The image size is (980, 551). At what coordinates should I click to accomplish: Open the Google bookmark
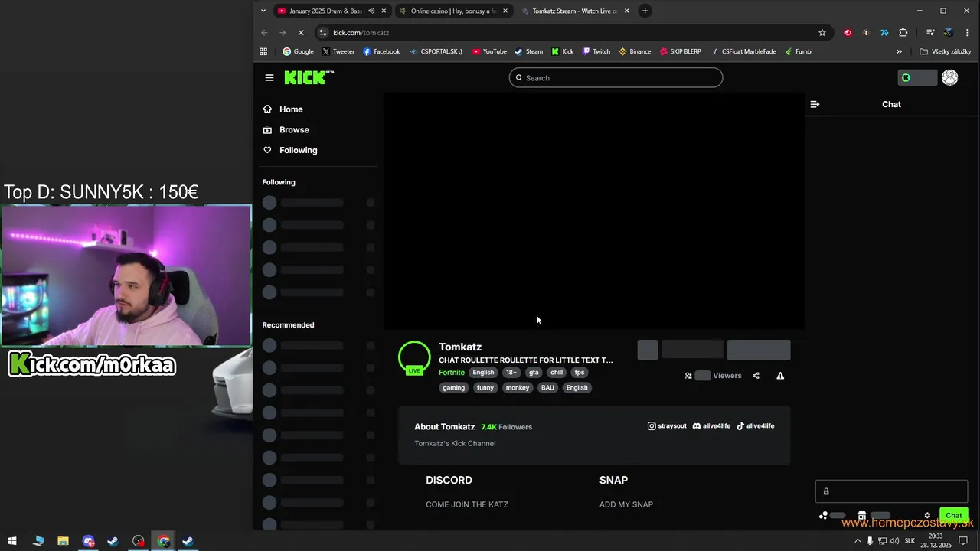tap(299, 51)
